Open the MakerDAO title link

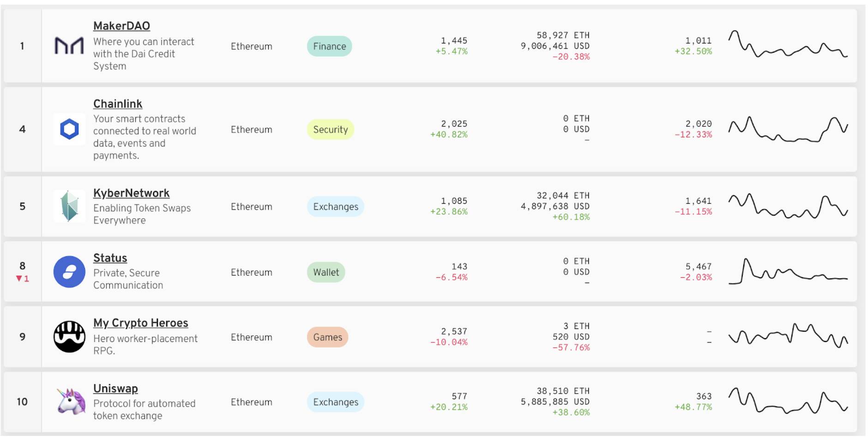[121, 26]
